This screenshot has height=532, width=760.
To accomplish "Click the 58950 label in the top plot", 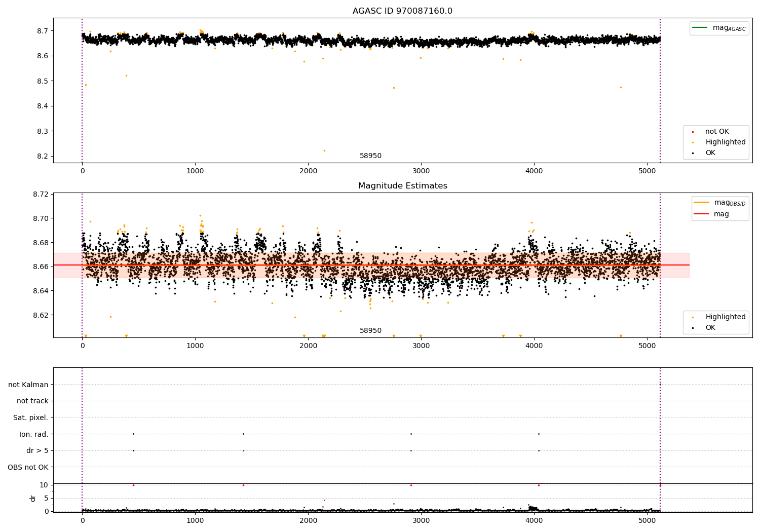I will [371, 156].
